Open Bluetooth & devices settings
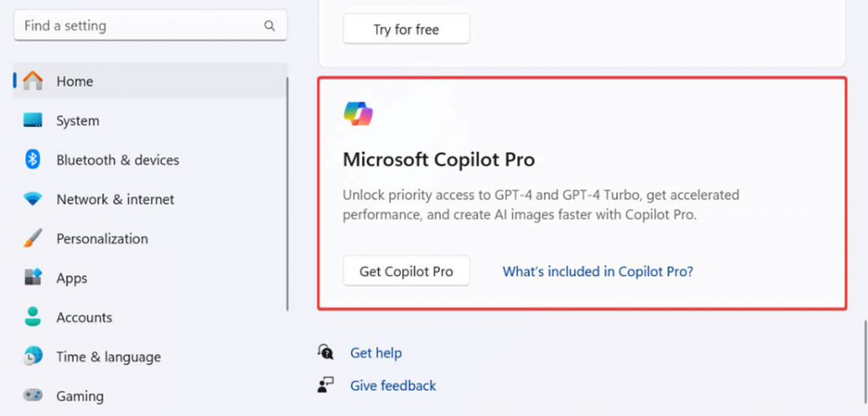The height and width of the screenshot is (416, 868). click(x=118, y=160)
